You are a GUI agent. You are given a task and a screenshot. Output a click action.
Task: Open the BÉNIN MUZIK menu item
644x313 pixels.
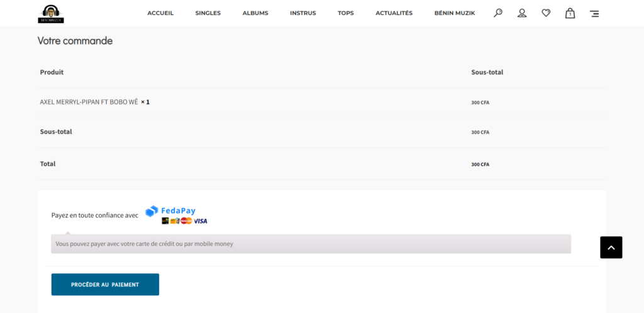(x=455, y=13)
